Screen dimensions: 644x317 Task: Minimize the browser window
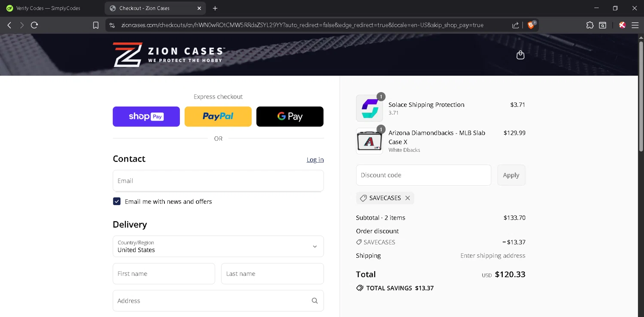tap(596, 8)
